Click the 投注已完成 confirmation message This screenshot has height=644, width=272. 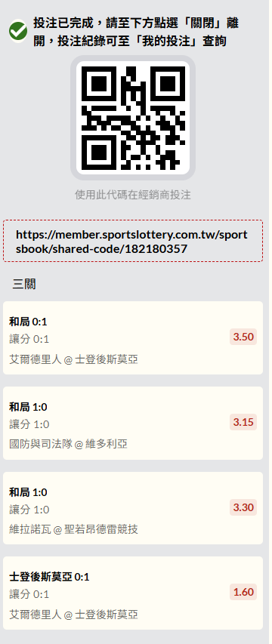point(136,32)
